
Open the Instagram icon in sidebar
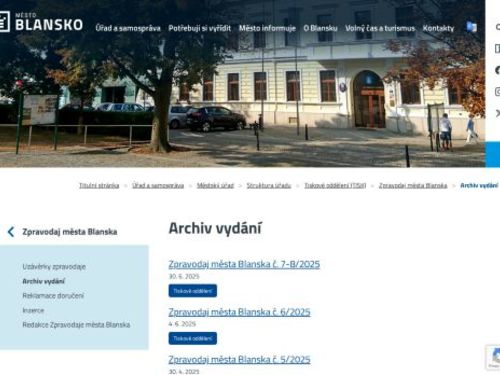(x=498, y=92)
